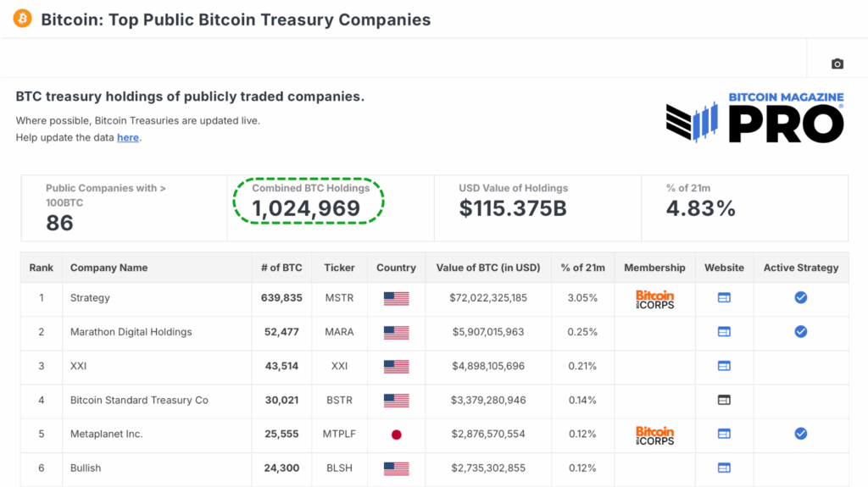Click Strategy's Bitcoin for Corps membership badge
This screenshot has height=487, width=868.
(x=654, y=299)
